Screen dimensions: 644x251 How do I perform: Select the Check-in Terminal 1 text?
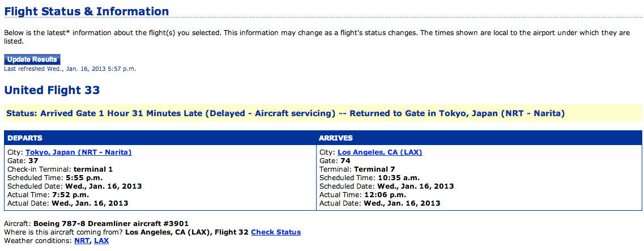pos(60,169)
